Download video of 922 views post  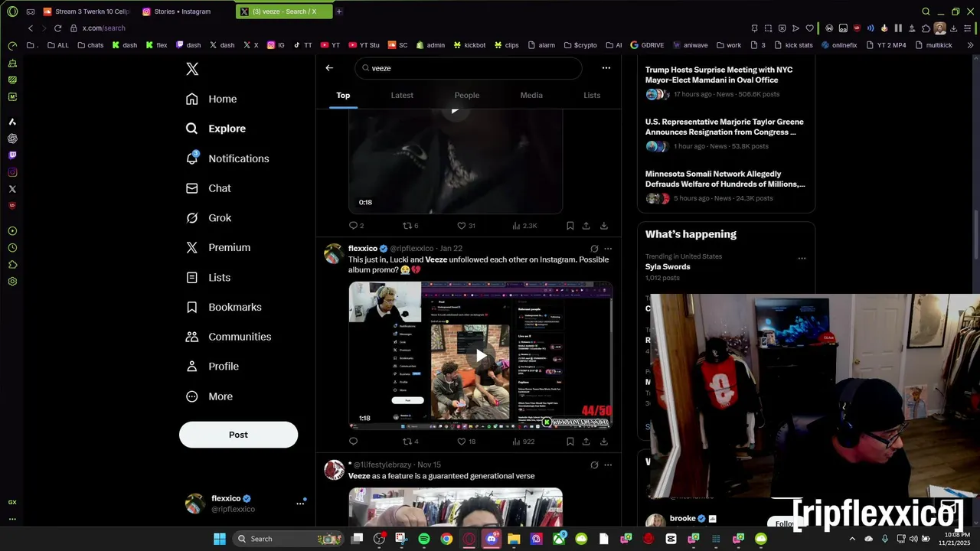pyautogui.click(x=604, y=442)
